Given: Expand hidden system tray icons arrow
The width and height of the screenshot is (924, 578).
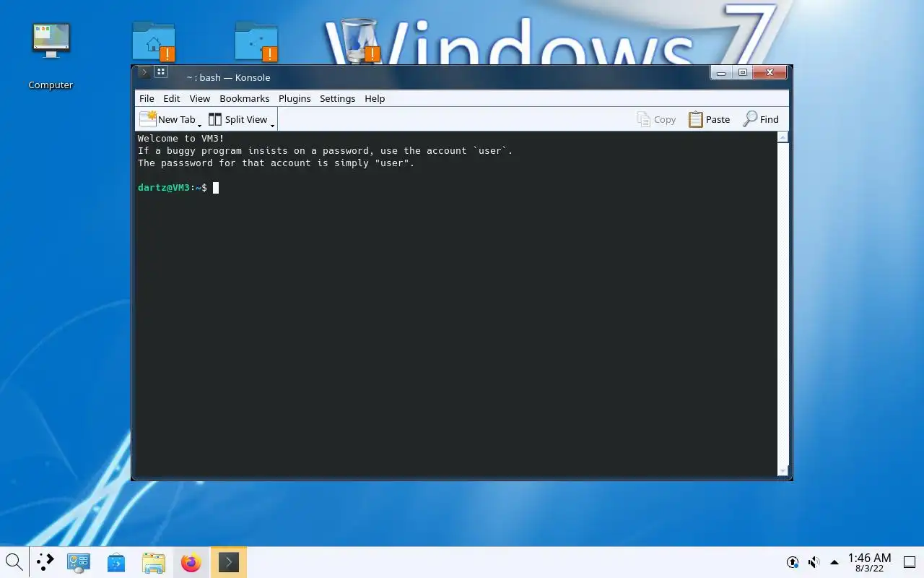Looking at the screenshot, I should [834, 562].
